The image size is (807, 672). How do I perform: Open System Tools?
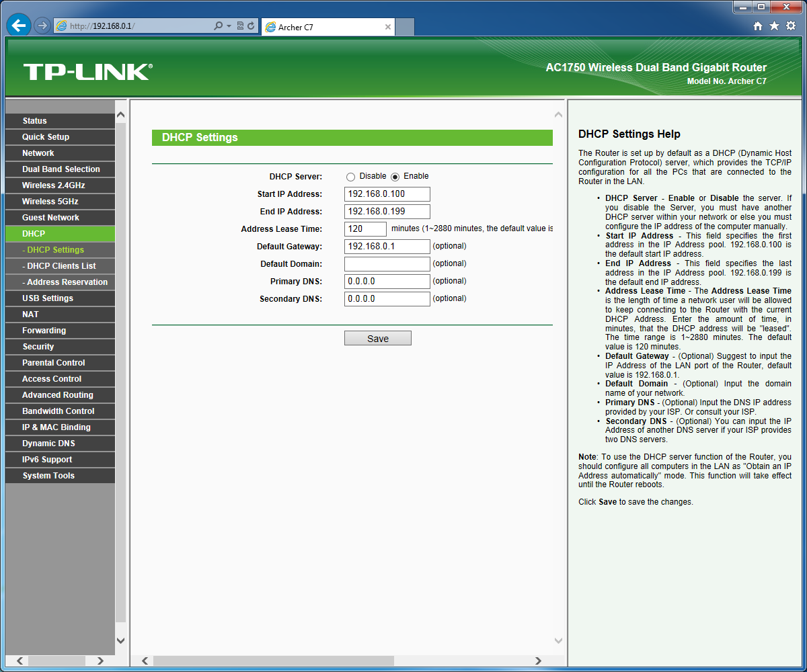point(60,476)
